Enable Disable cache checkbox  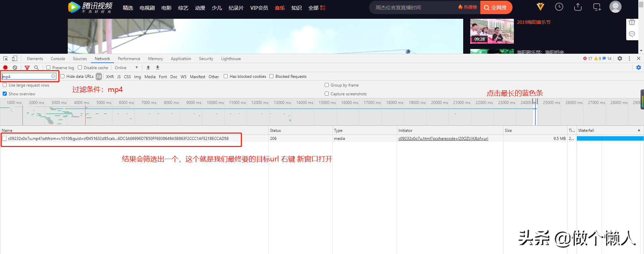80,67
